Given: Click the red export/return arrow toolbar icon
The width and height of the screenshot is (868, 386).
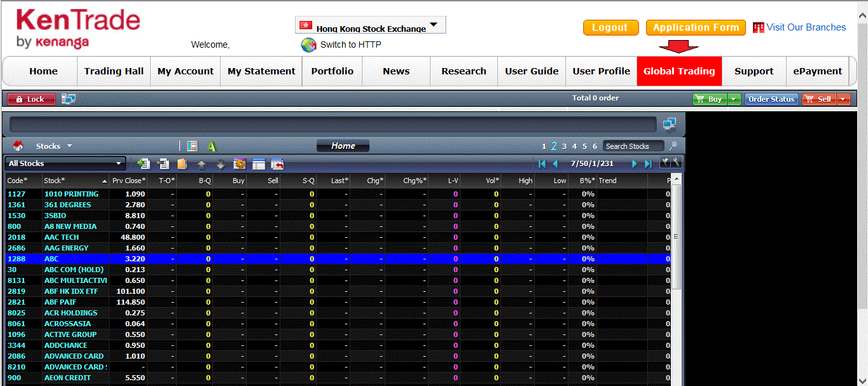Looking at the screenshot, I should pos(277,163).
